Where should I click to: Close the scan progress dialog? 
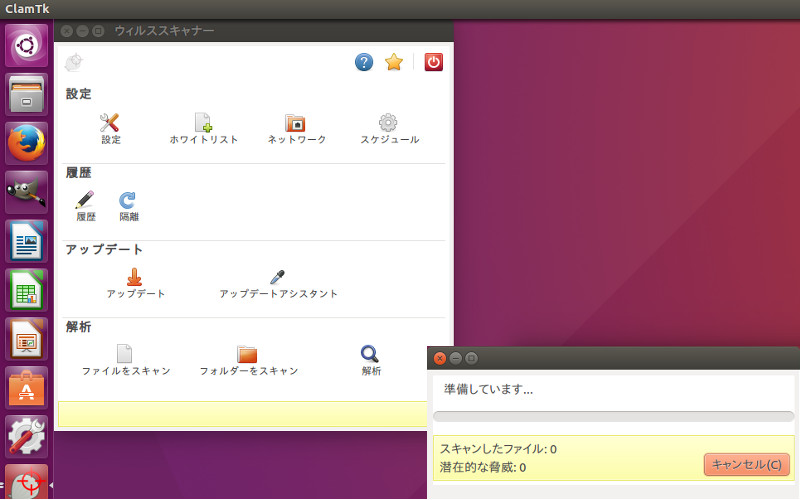coord(440,358)
